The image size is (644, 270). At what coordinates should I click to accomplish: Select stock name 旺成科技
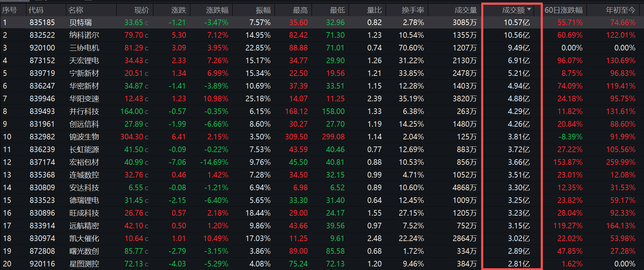pos(84,213)
